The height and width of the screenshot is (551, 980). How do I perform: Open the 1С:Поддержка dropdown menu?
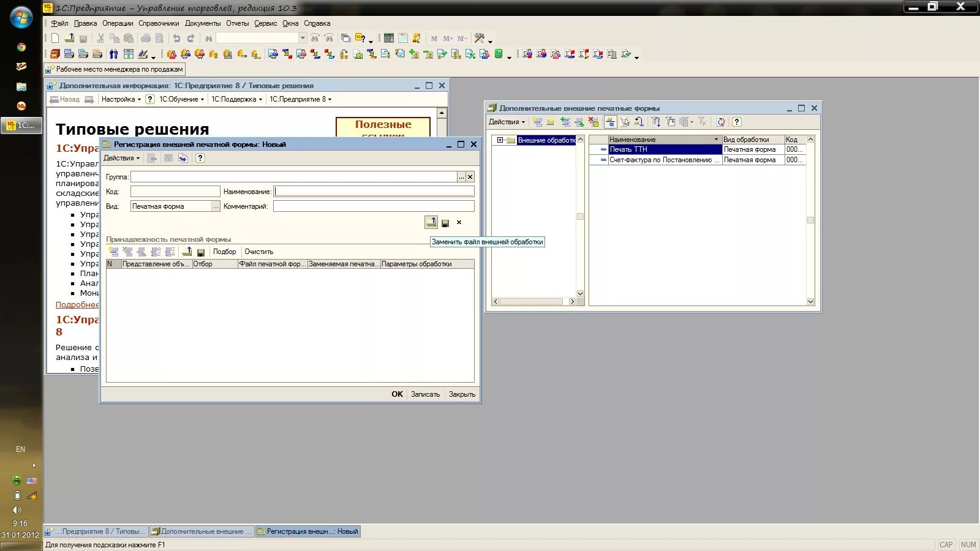pyautogui.click(x=236, y=99)
